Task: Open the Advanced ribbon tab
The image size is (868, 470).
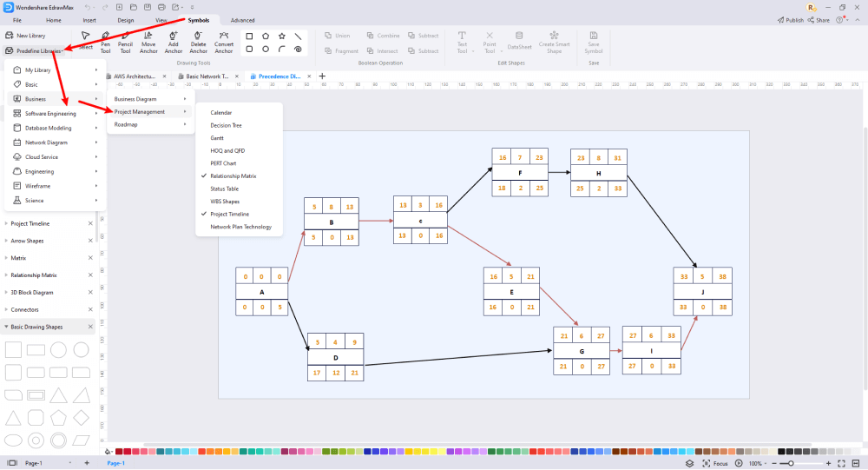Action: pos(242,20)
